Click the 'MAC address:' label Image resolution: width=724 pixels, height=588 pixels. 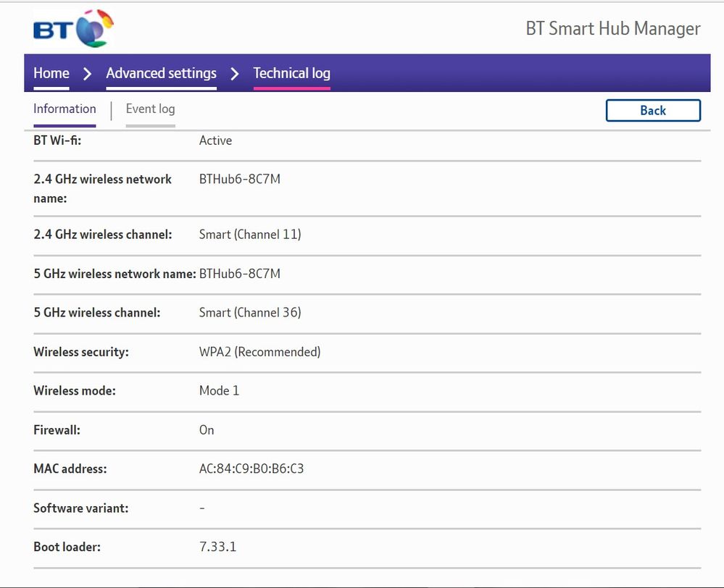(70, 469)
